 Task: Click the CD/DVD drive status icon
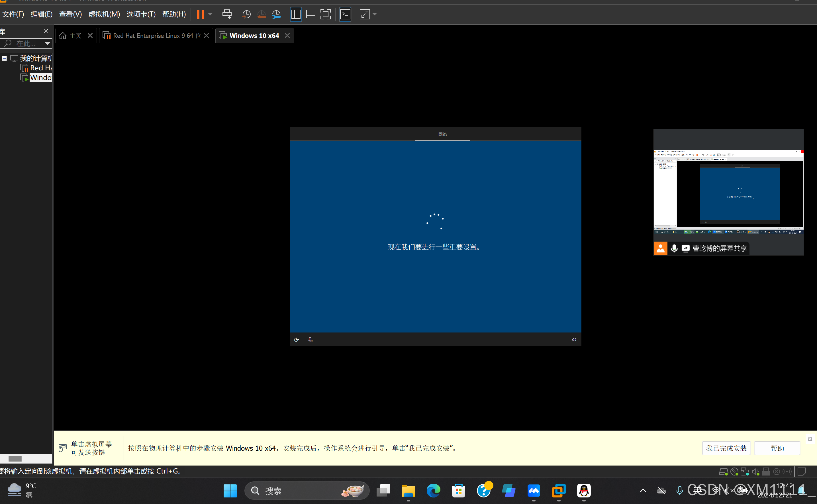(734, 472)
